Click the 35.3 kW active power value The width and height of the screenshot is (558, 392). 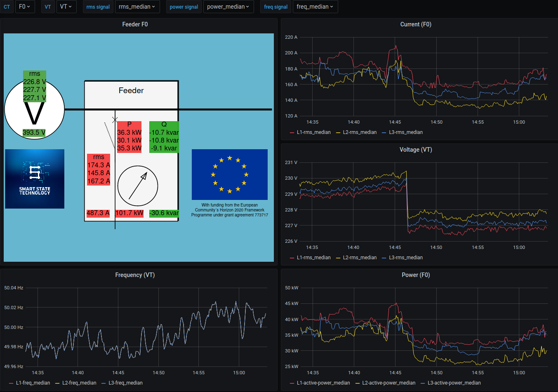tap(129, 148)
